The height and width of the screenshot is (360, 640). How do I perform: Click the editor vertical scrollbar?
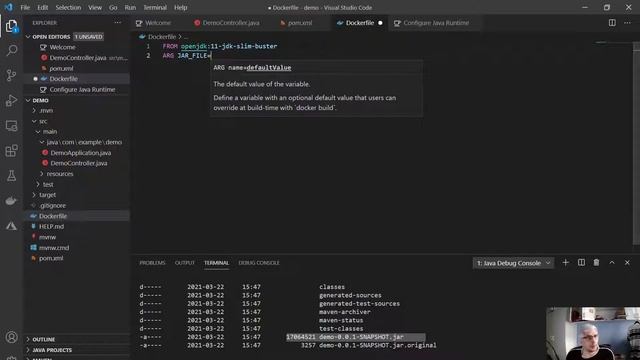coord(637,143)
